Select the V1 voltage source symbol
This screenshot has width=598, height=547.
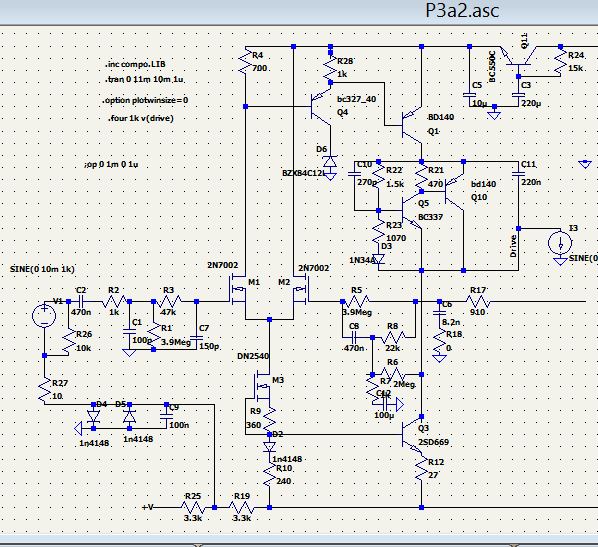pos(44,316)
